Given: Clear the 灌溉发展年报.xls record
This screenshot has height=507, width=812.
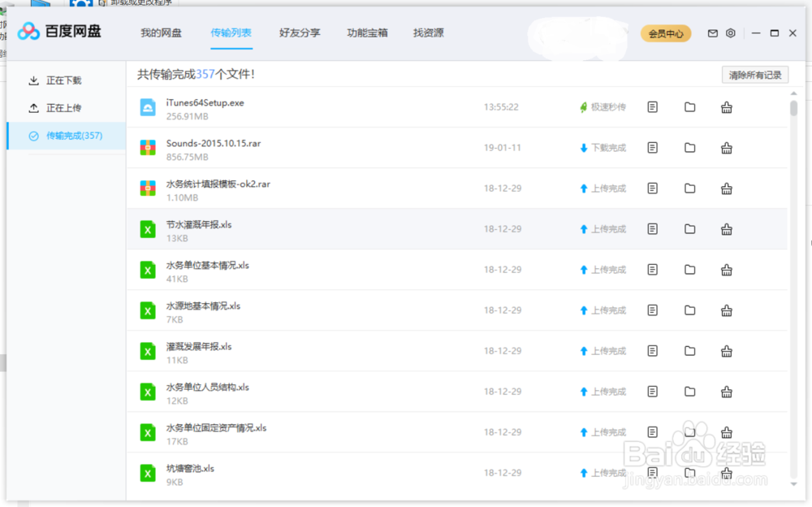Looking at the screenshot, I should click(727, 352).
